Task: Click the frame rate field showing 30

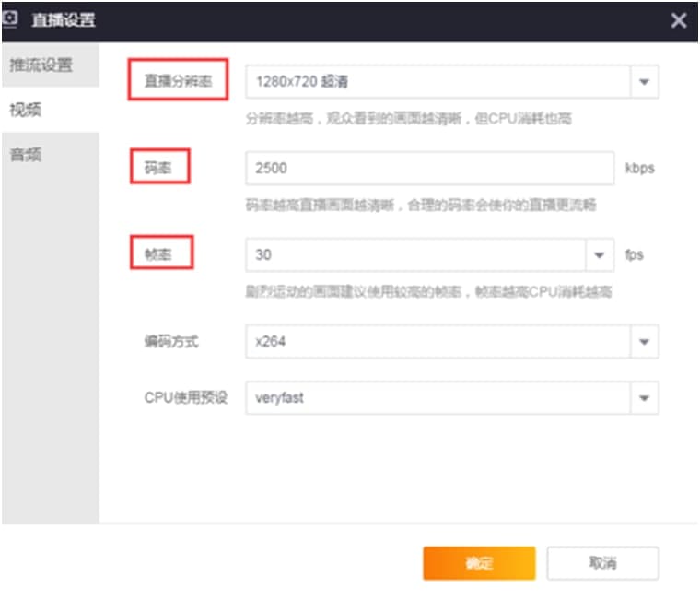Action: 414,254
